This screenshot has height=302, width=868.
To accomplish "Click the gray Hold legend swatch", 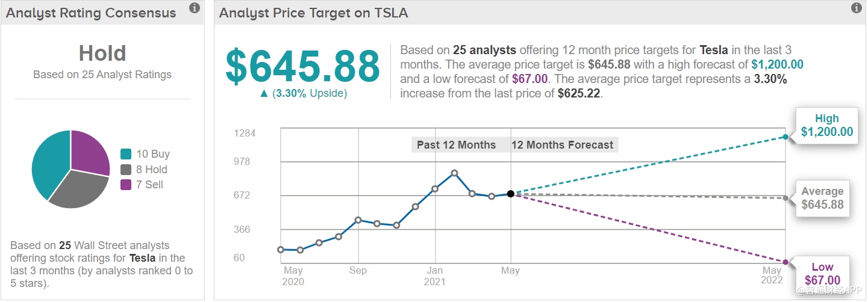I will (x=126, y=170).
